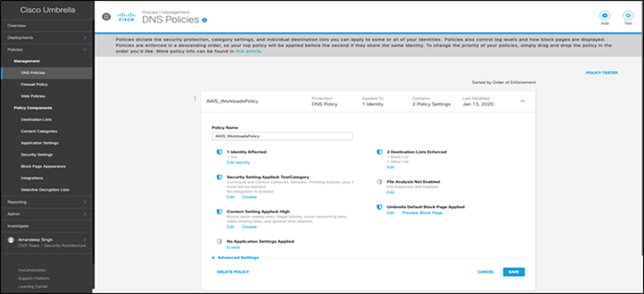Open 'this article' link
644x294 pixels.
[x=249, y=52]
